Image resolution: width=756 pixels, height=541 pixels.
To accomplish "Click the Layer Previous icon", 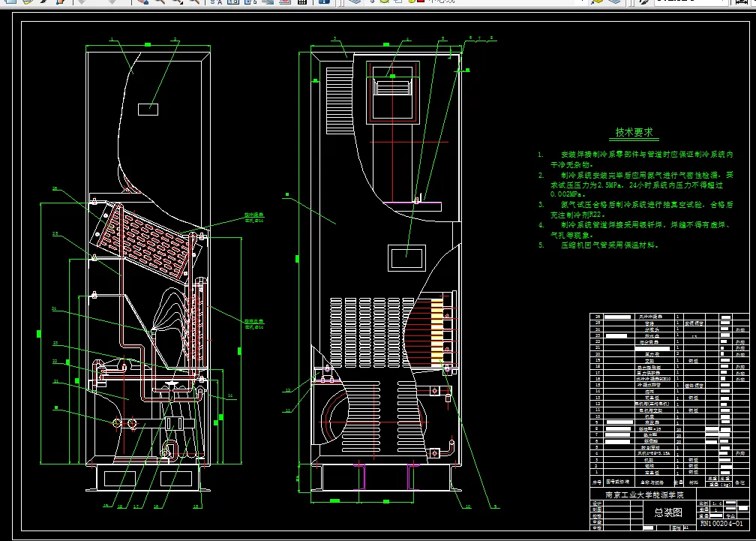I will tap(613, 2).
